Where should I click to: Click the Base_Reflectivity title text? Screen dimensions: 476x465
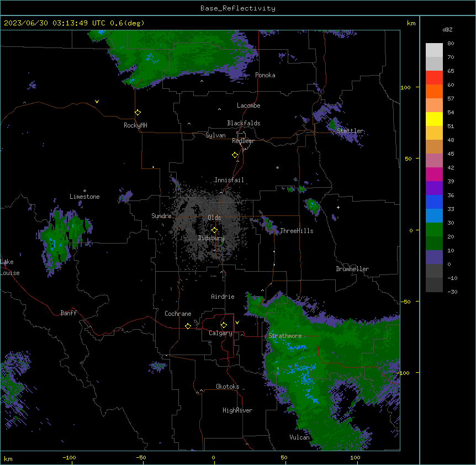click(237, 8)
